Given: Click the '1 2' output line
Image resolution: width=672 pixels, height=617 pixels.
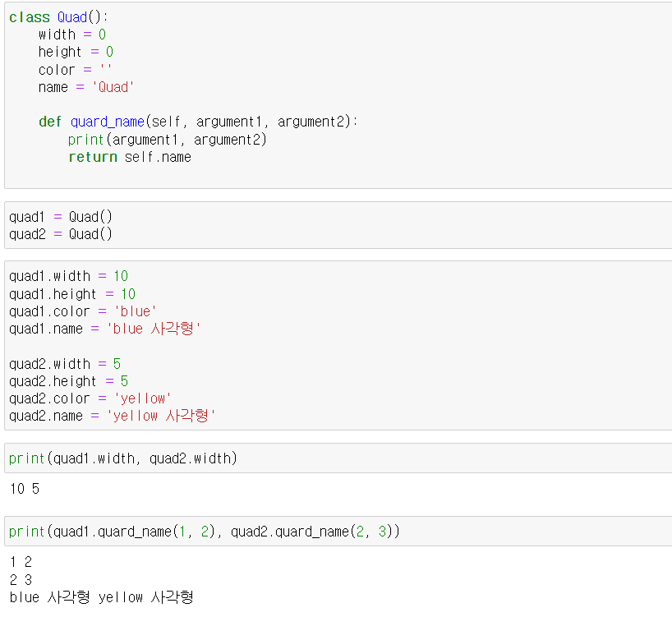Looking at the screenshot, I should (x=21, y=562).
